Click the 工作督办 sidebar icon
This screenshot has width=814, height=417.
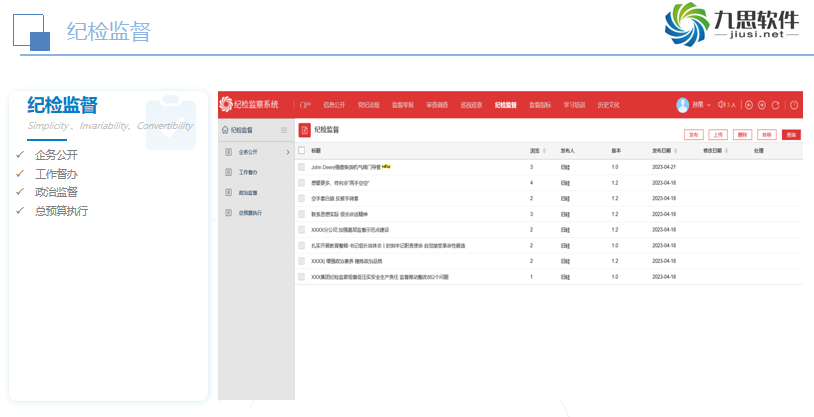click(227, 172)
